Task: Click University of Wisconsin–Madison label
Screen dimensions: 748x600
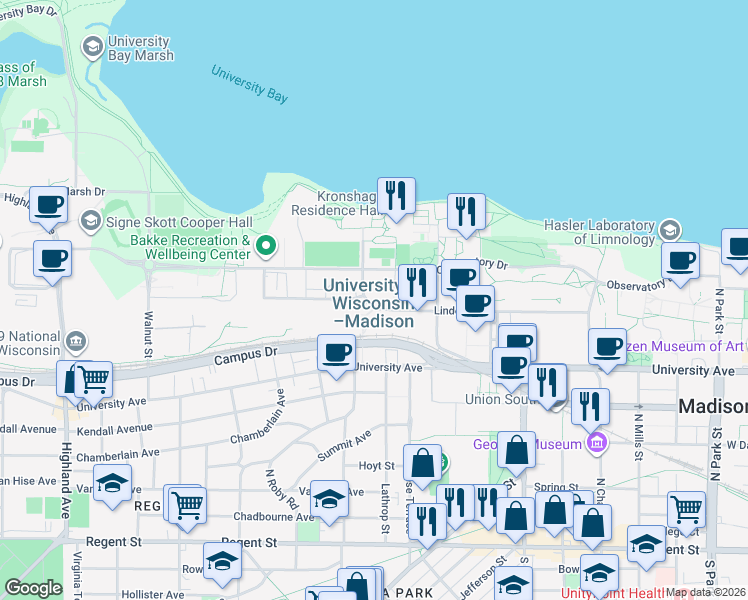Action: pos(369,303)
